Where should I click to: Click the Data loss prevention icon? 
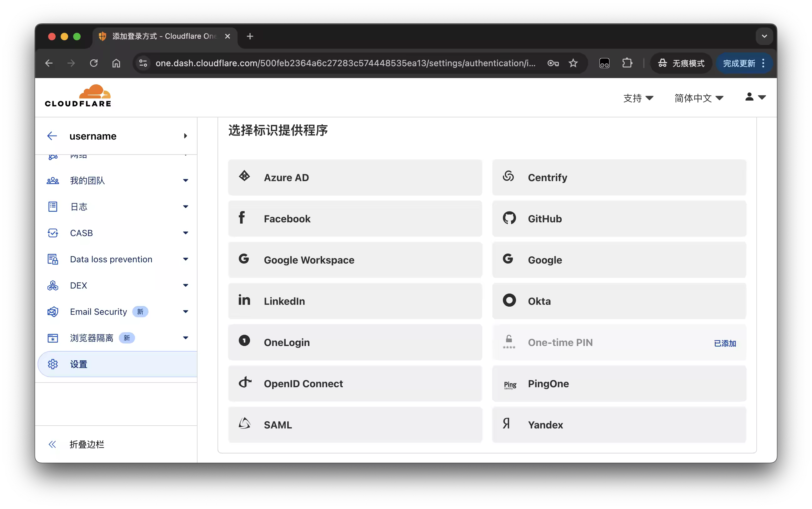[53, 259]
